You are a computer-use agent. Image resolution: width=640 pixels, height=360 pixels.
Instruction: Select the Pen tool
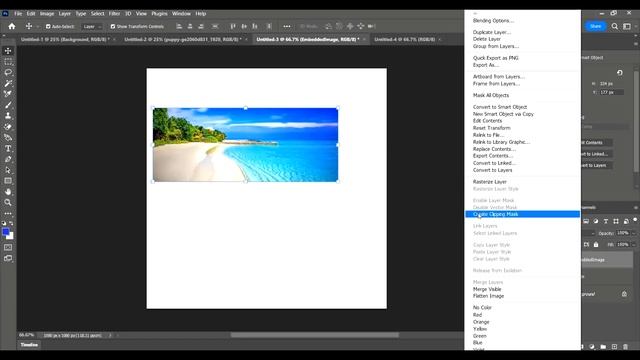(x=8, y=159)
